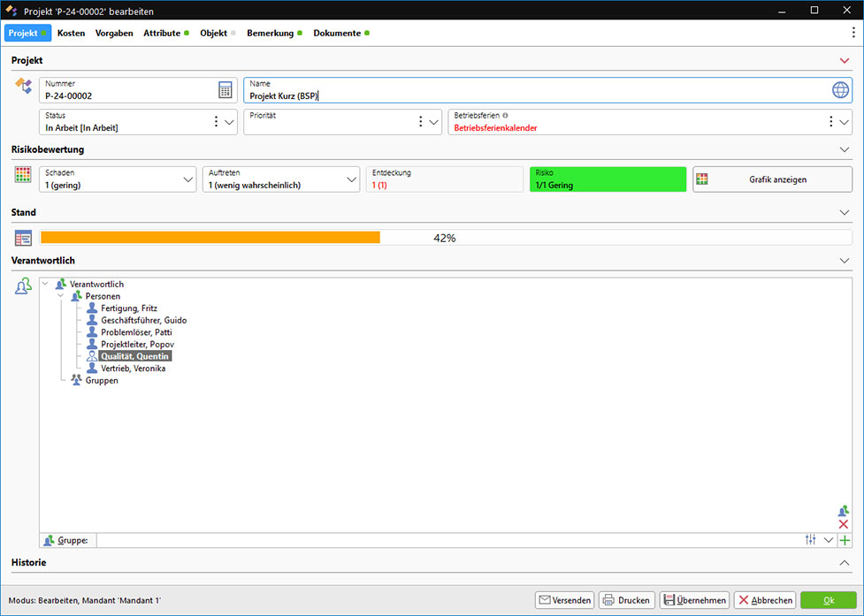Click the red X delete icon
Viewport: 864px width, 616px height.
click(x=843, y=524)
